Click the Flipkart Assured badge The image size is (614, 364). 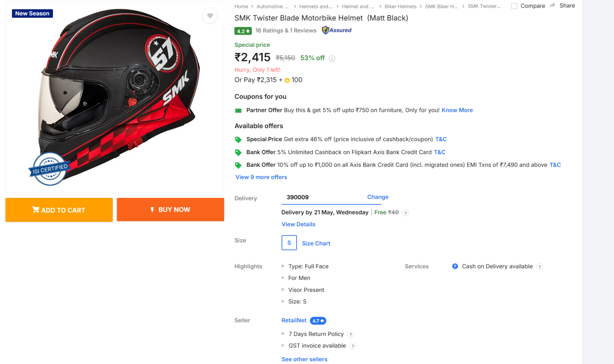(337, 30)
